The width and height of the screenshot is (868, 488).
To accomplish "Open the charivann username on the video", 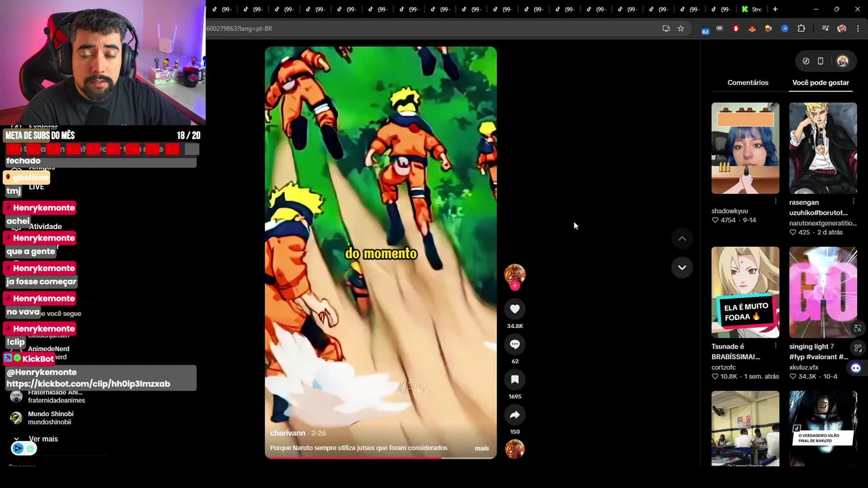I will (x=288, y=433).
